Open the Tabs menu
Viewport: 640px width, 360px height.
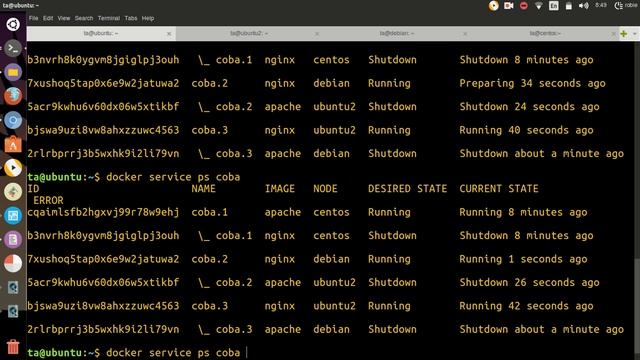coord(131,18)
